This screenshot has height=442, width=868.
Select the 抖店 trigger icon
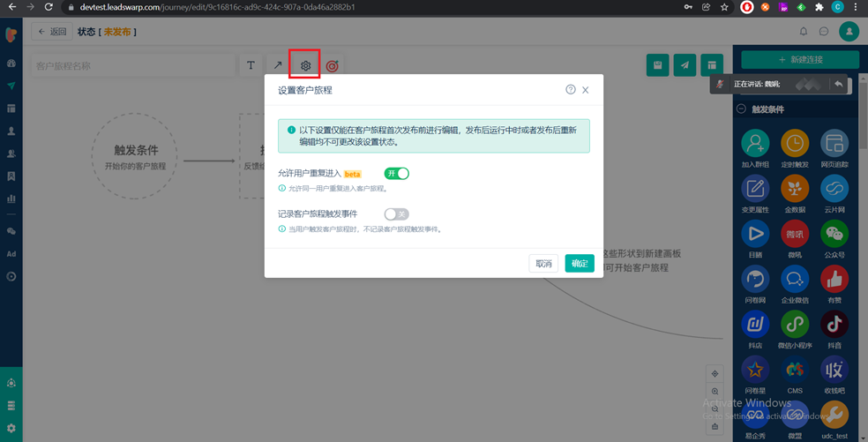coord(755,324)
